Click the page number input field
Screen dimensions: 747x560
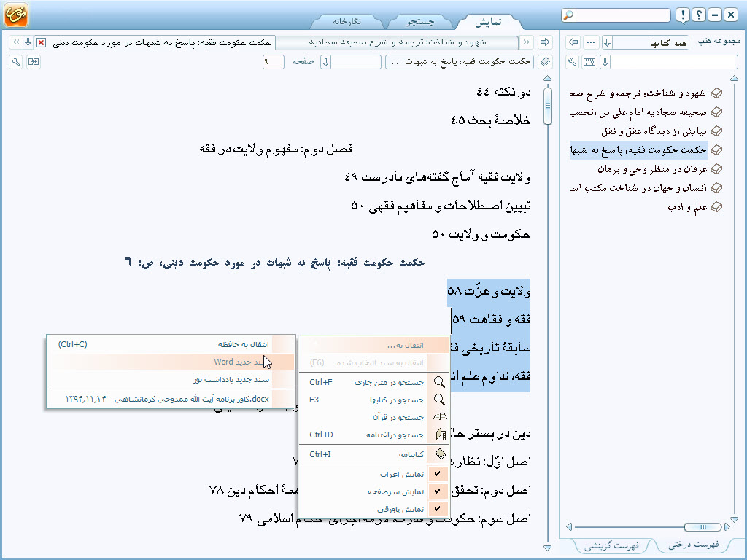[273, 62]
